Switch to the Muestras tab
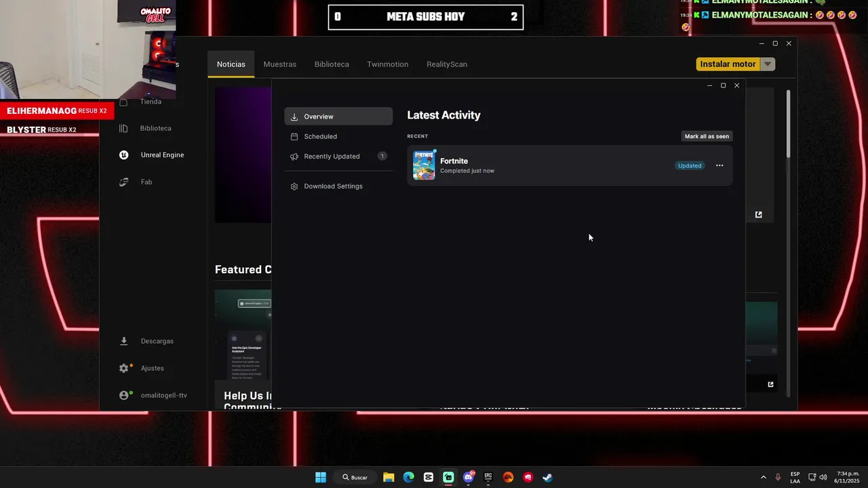Screen dimensions: 868x488 tap(280, 64)
